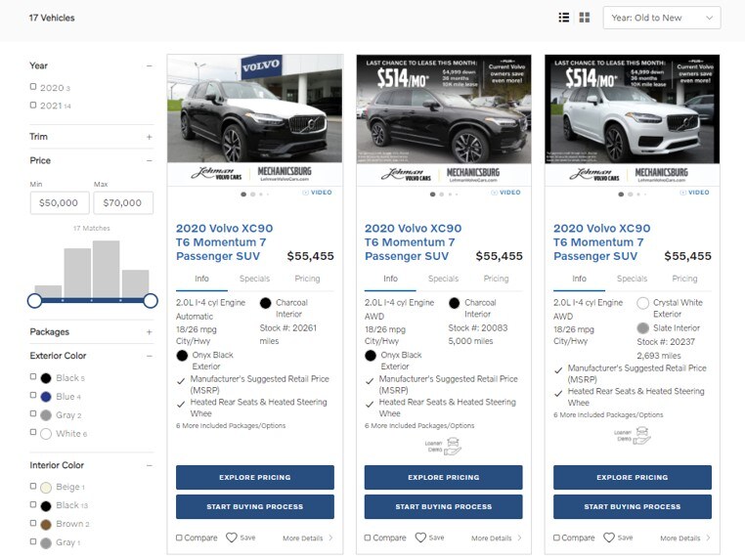Click Start Buying Process for stock 20261

pyautogui.click(x=254, y=507)
